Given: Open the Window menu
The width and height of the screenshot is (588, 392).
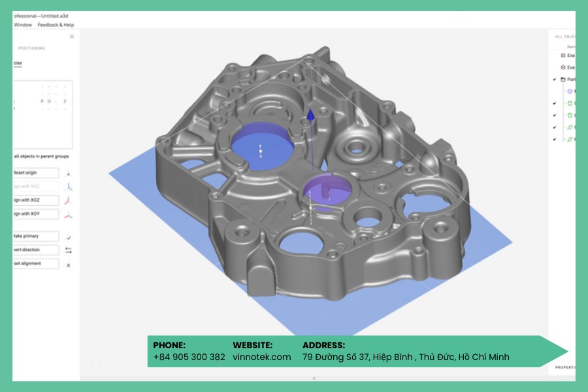Looking at the screenshot, I should 23,25.
